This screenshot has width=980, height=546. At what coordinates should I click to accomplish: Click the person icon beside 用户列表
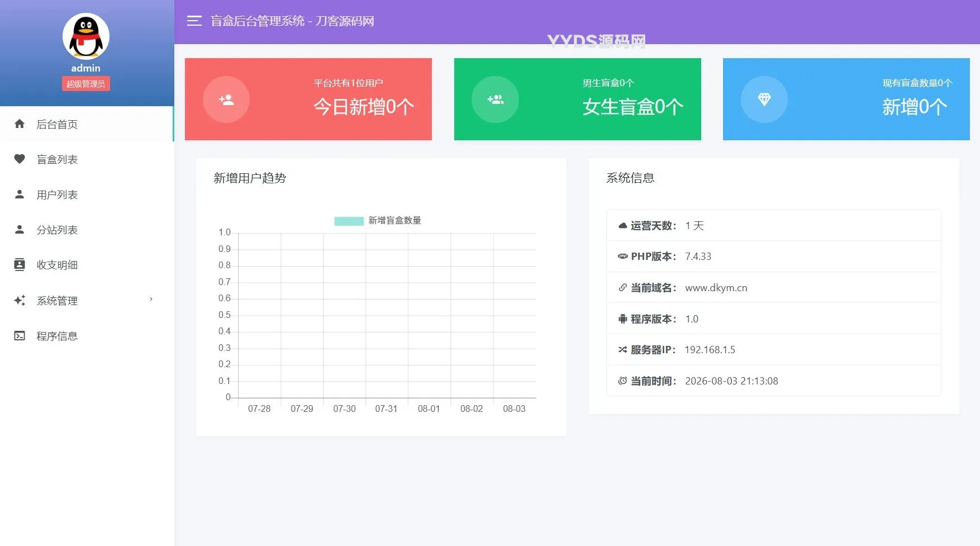(20, 194)
